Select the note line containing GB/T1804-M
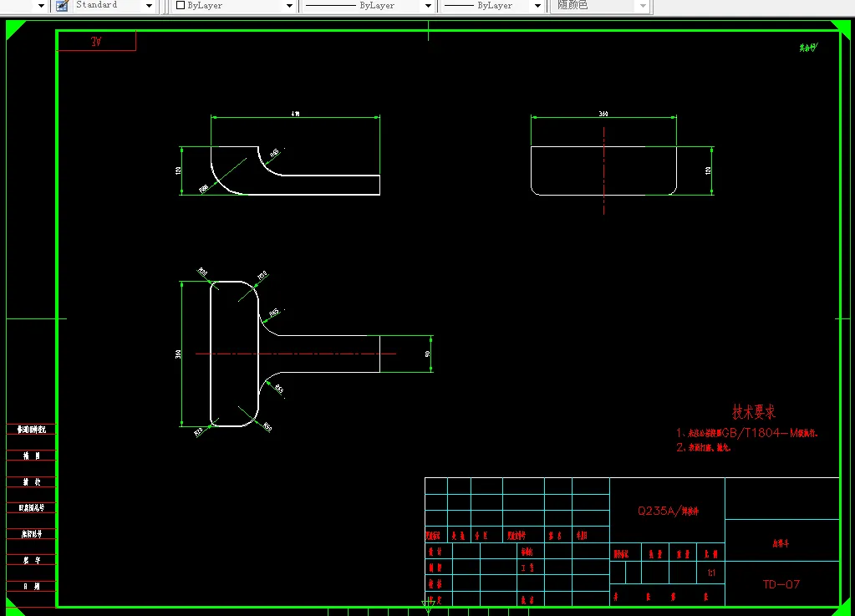The width and height of the screenshot is (855, 616). [747, 433]
